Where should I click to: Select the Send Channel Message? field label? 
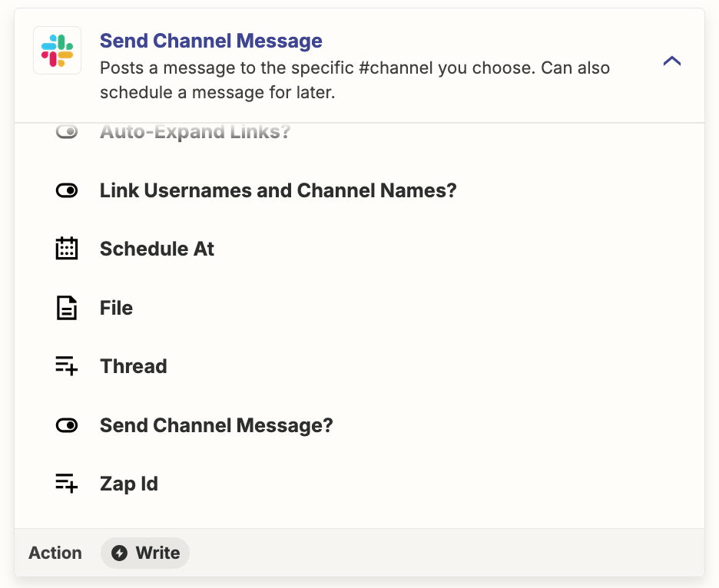[217, 425]
